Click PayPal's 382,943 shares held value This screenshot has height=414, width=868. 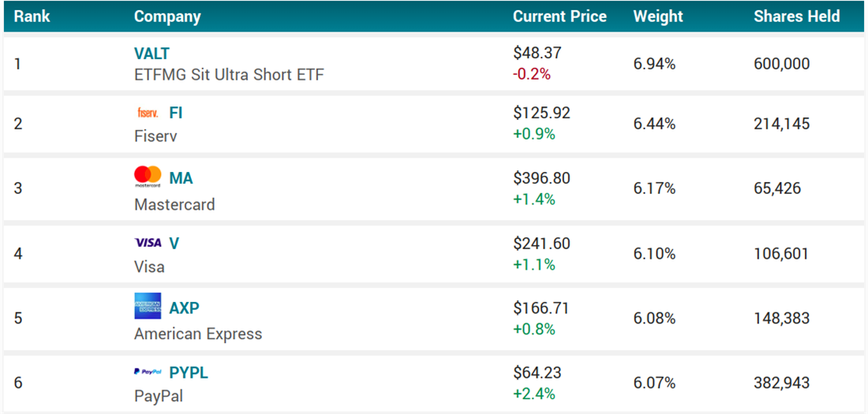click(781, 383)
